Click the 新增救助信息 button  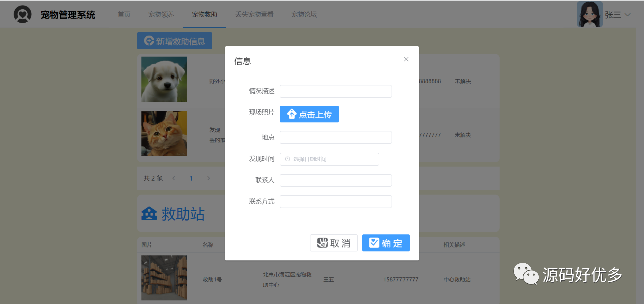click(x=175, y=41)
